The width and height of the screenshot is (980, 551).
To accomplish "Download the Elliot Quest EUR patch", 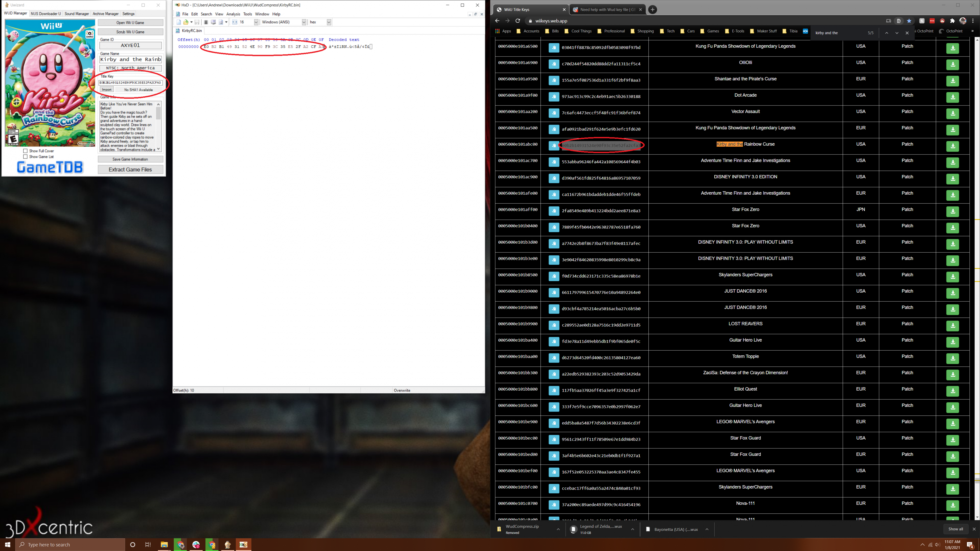I will (953, 391).
